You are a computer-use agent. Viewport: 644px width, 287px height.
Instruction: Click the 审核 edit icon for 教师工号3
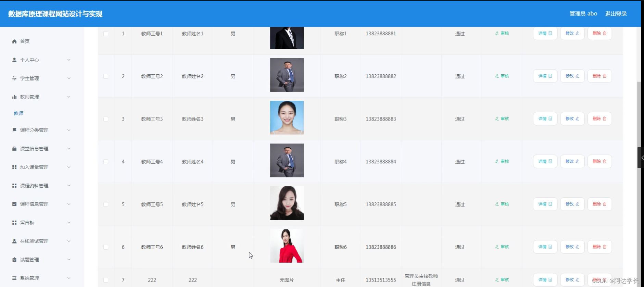coord(497,119)
